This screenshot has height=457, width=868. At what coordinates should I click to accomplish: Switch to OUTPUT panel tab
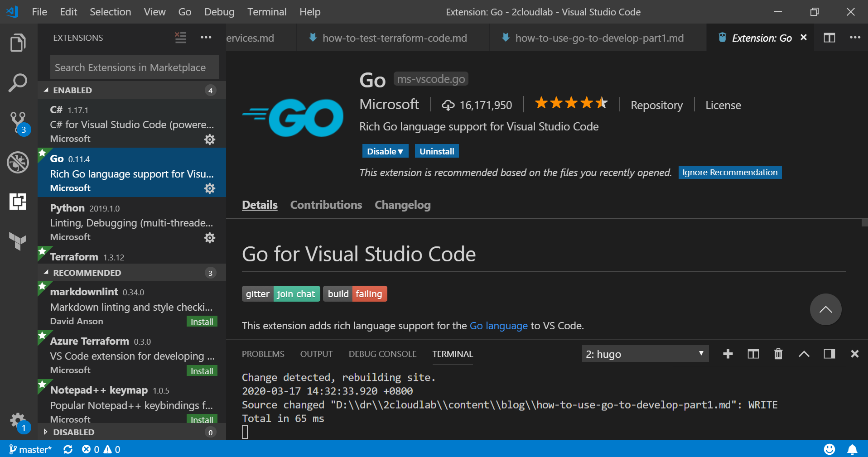coord(317,354)
